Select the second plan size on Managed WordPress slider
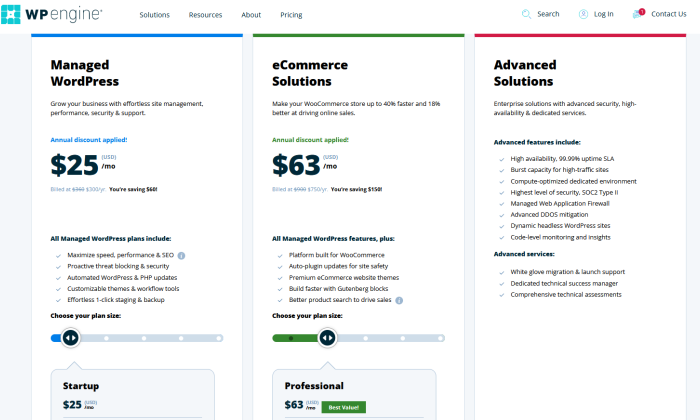 106,338
